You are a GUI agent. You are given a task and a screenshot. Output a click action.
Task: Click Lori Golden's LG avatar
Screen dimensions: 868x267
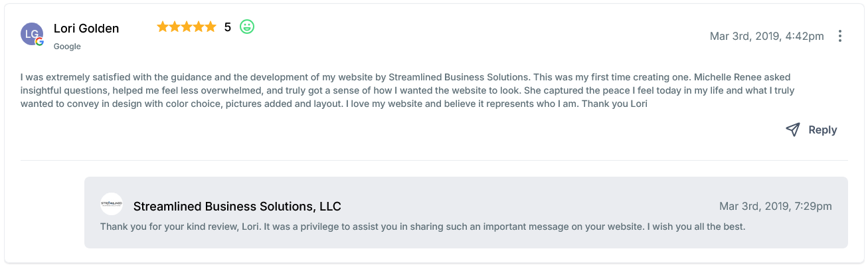[x=31, y=33]
